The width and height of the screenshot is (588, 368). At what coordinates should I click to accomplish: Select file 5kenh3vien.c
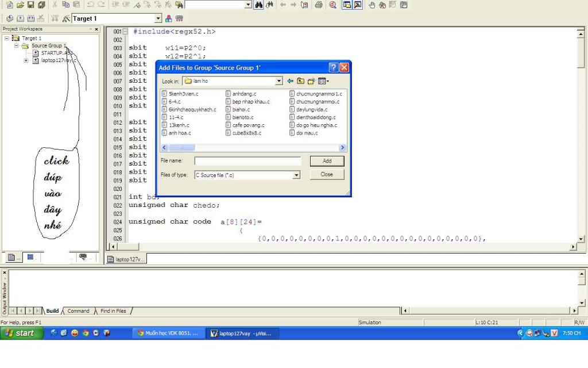tap(180, 94)
